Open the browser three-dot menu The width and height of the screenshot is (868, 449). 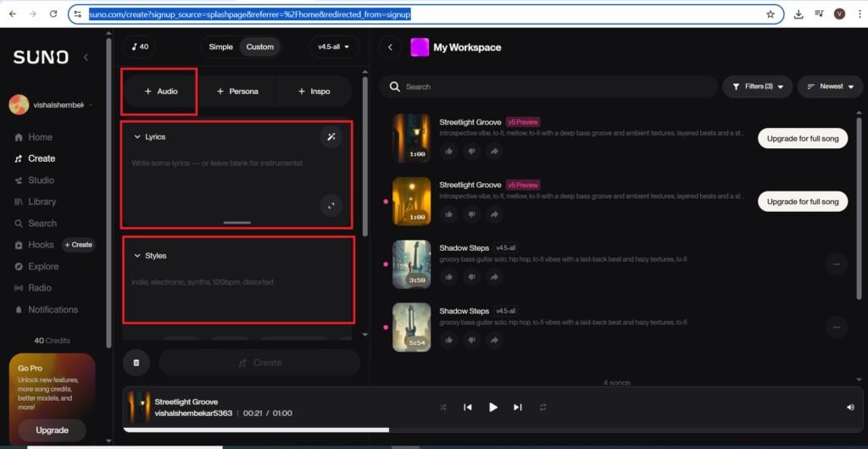(x=860, y=14)
